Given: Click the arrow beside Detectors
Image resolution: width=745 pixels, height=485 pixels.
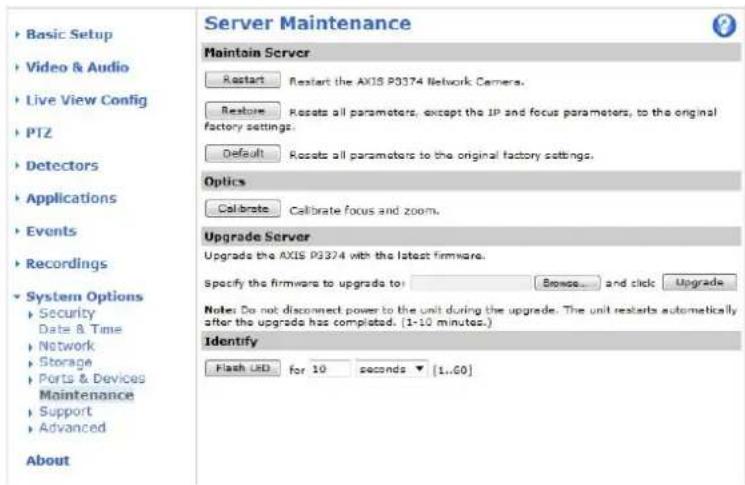Looking at the screenshot, I should tap(18, 166).
